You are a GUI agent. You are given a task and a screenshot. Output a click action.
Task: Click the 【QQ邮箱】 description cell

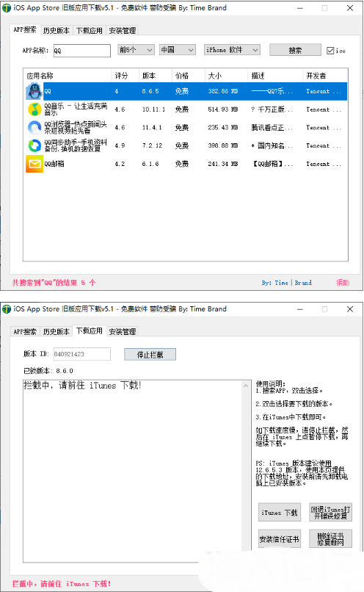[272, 164]
